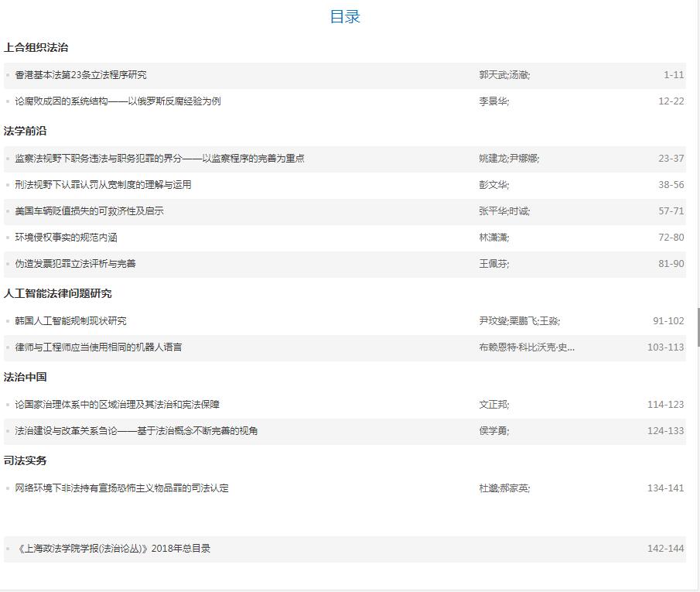Click the vertical scrollbar thumb at right edge

[698, 327]
